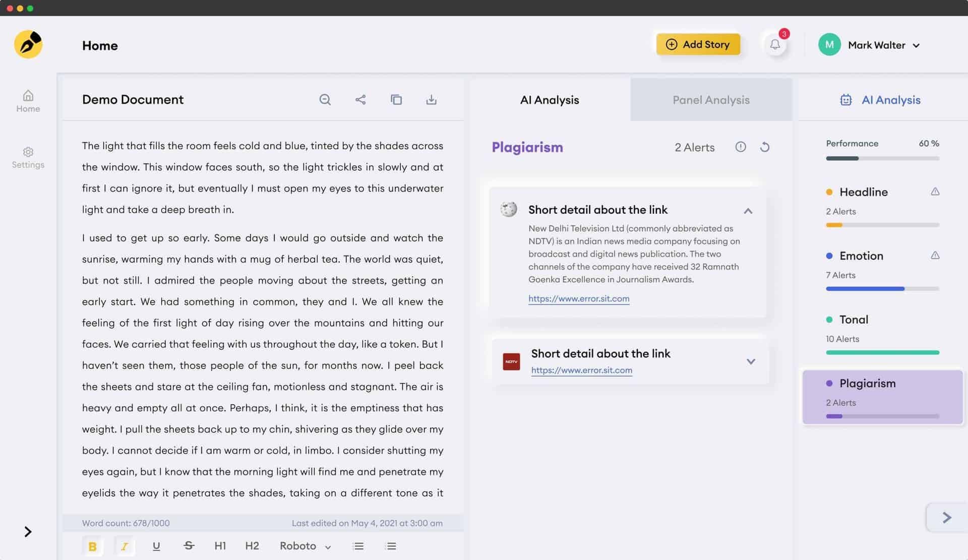Open the first error.sit.com link
This screenshot has height=560, width=968.
[x=579, y=298]
